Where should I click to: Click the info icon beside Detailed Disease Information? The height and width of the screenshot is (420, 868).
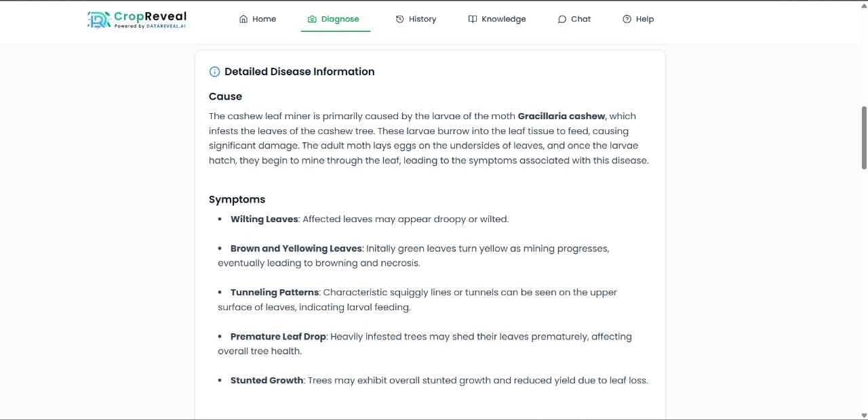[214, 72]
